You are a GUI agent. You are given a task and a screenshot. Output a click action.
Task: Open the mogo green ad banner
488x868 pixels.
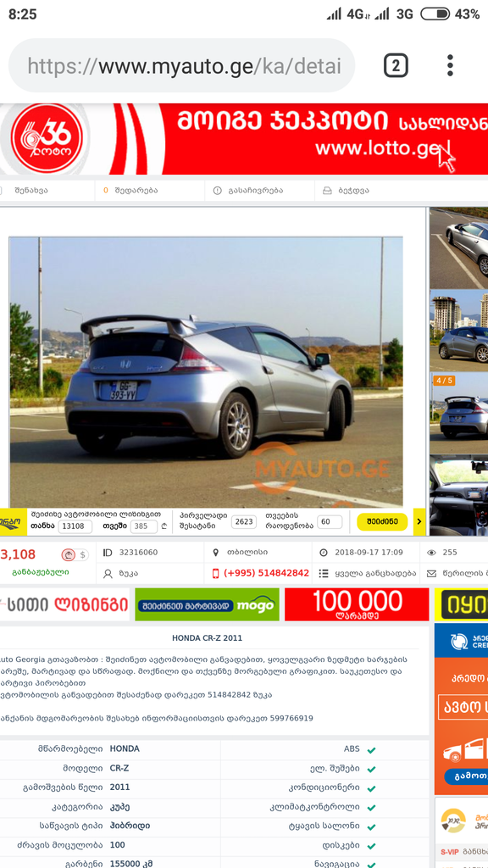tap(207, 604)
